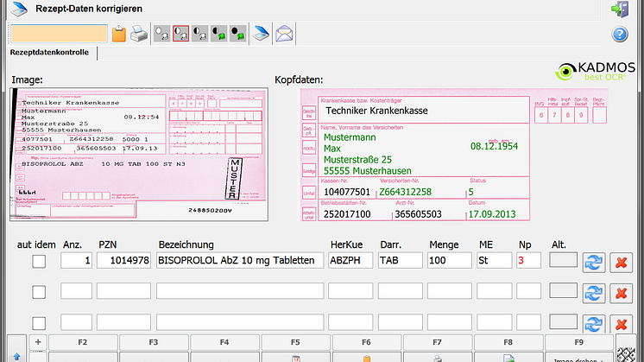Click the orange input field in toolbar
Viewport: 644px width, 362px height.
[x=60, y=34]
